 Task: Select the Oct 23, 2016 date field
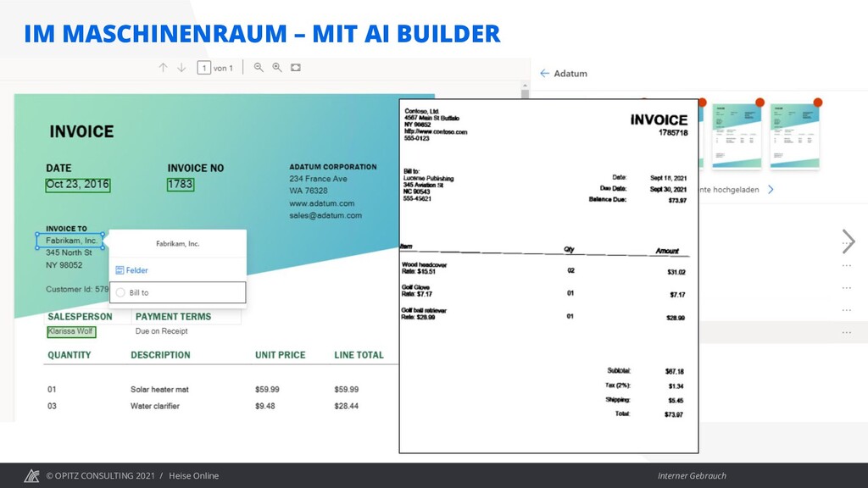77,184
